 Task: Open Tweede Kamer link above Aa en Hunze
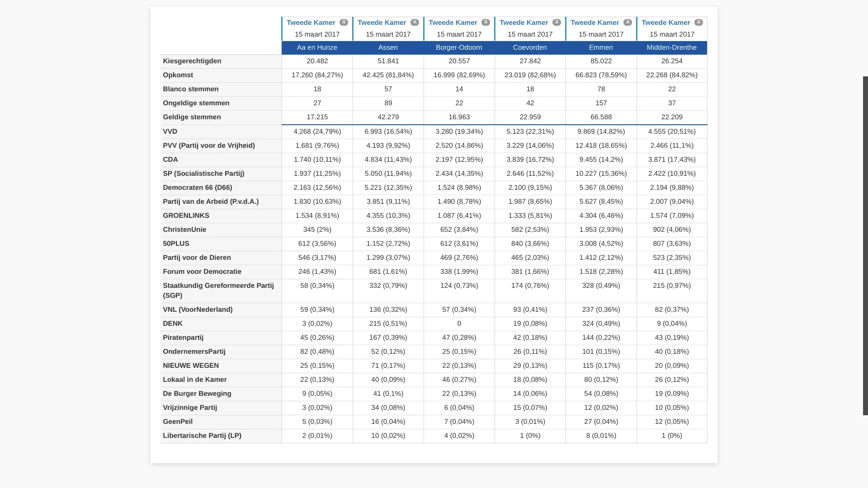click(311, 23)
